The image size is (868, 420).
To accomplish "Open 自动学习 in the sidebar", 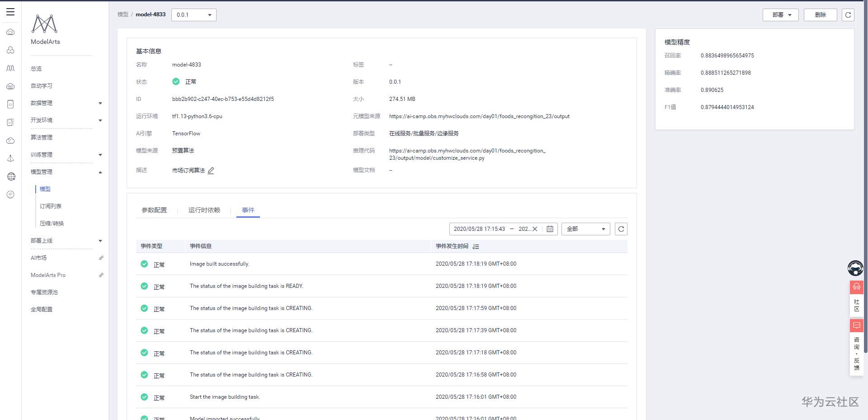I will 42,86.
